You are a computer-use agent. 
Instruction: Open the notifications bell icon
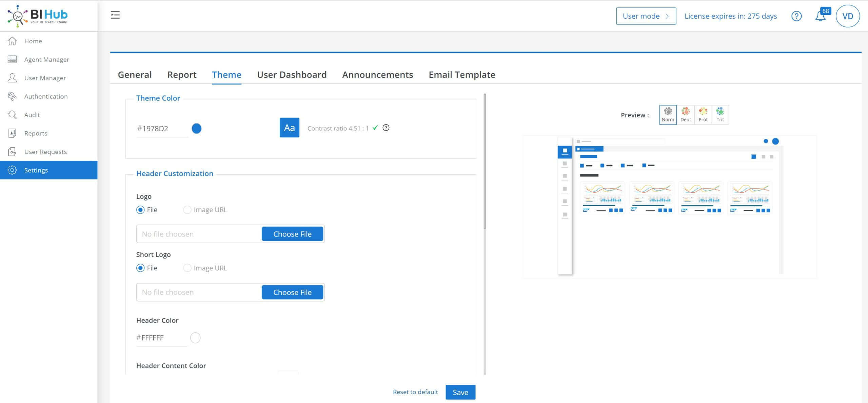pos(820,16)
